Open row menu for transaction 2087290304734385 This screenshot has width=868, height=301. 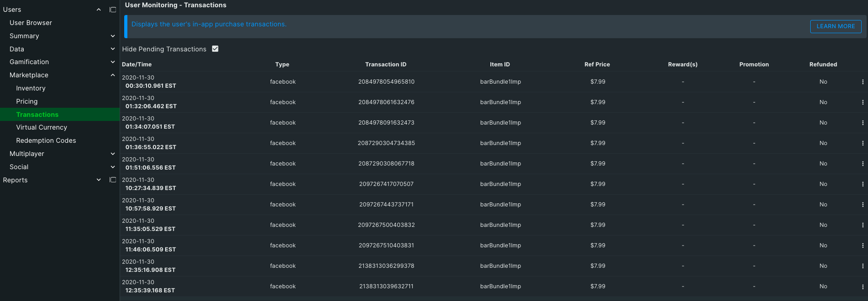[863, 143]
